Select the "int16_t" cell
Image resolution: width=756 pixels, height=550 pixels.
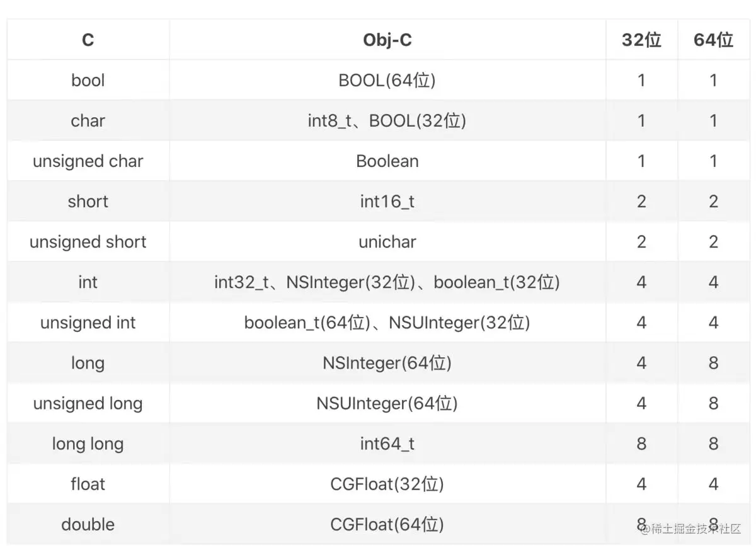[387, 202]
